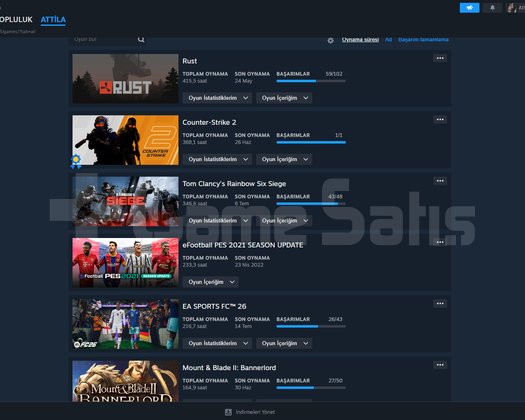Expand Rainbow Six Siege 'Oyun İçeriğim' dropdown

(284, 220)
